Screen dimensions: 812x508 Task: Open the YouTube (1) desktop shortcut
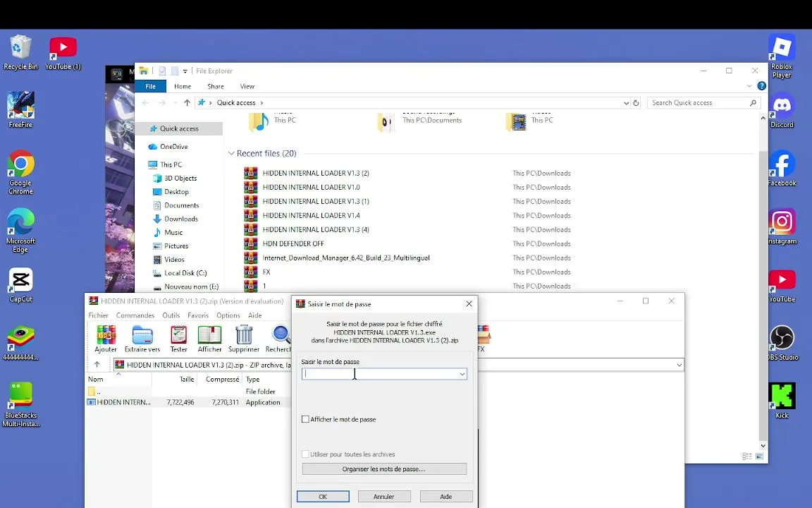click(63, 52)
